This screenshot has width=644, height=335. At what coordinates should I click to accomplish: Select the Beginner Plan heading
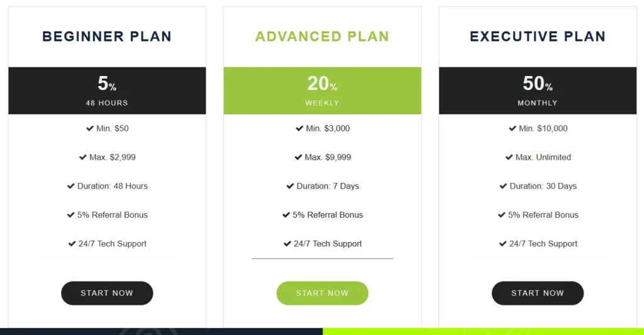[107, 36]
